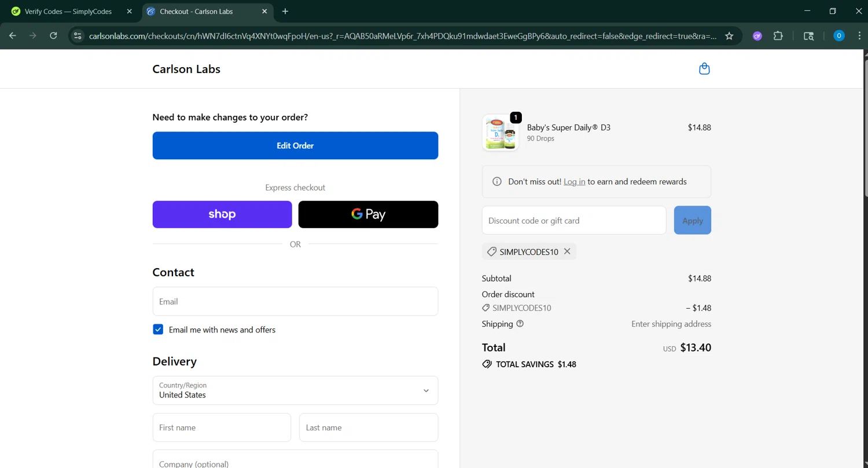Click the − $1.48 discount amount
The image size is (868, 468).
[x=698, y=308]
